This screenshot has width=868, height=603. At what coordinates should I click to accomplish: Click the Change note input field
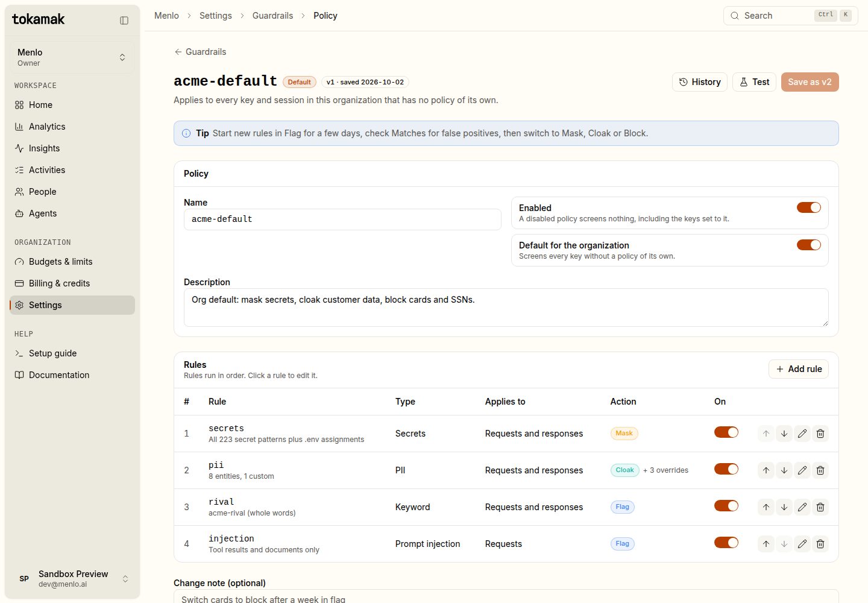506,597
